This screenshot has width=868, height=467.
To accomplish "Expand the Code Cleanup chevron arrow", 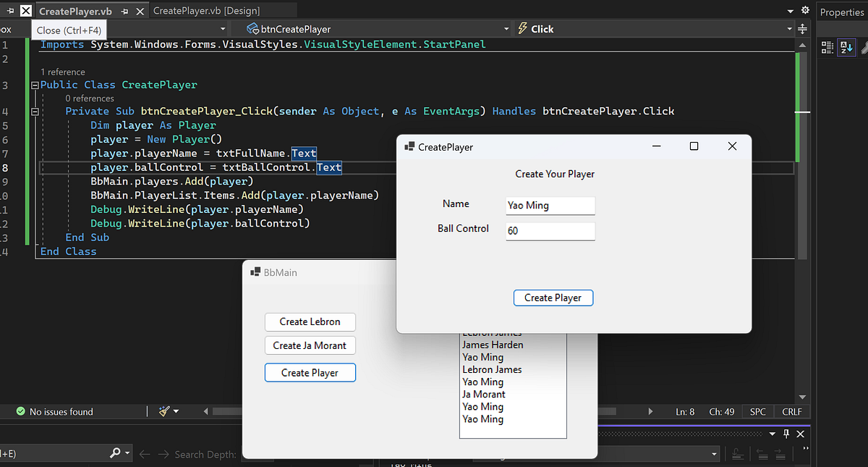I will point(177,411).
